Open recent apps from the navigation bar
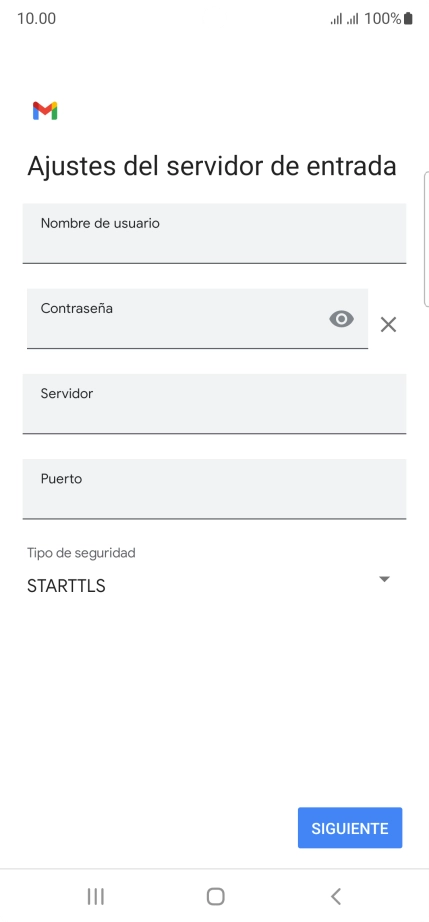The width and height of the screenshot is (429, 922). pyautogui.click(x=95, y=896)
